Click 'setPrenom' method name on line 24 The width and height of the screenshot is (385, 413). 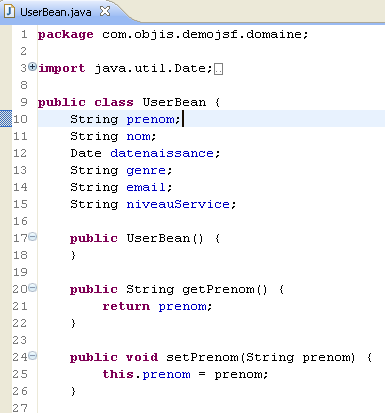pyautogui.click(x=202, y=357)
